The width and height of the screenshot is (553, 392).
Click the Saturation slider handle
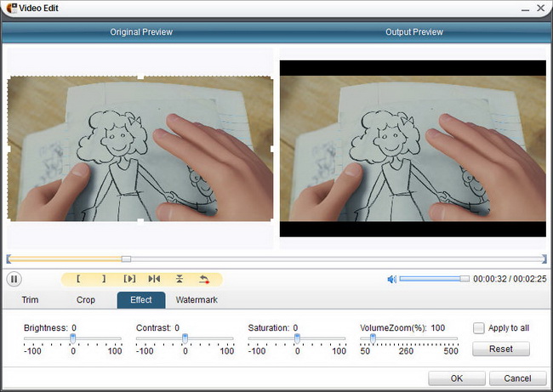click(297, 338)
